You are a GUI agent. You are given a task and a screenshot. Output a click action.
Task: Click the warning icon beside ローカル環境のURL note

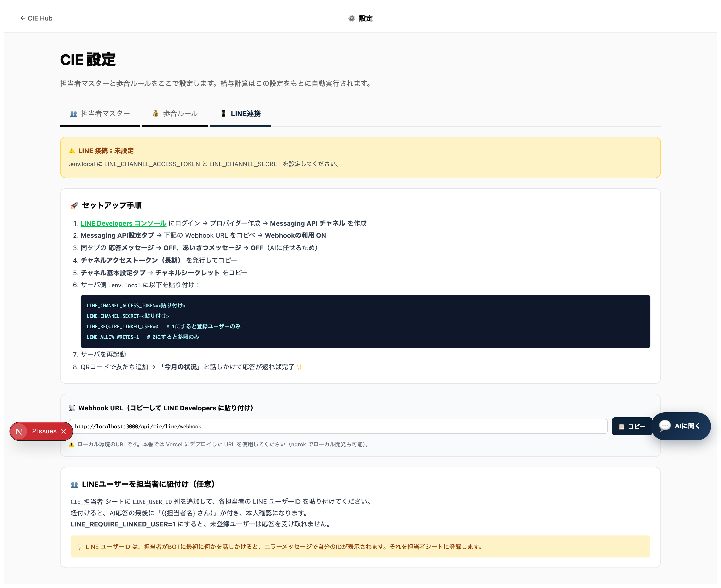click(72, 444)
